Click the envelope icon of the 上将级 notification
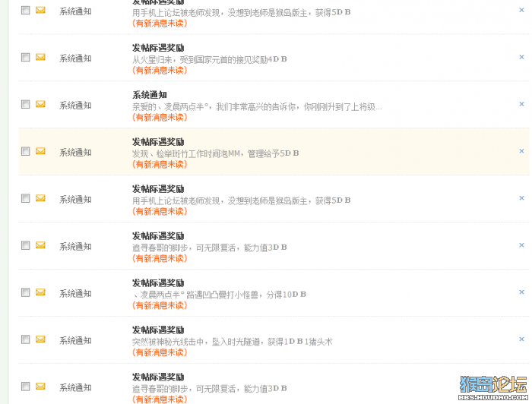 (x=40, y=104)
